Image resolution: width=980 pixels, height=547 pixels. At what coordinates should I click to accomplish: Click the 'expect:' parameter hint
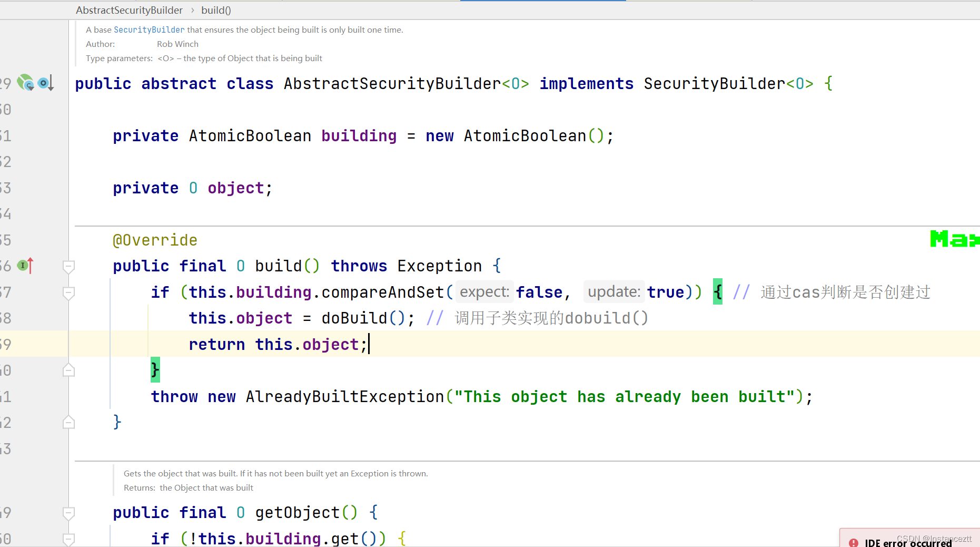(x=484, y=292)
